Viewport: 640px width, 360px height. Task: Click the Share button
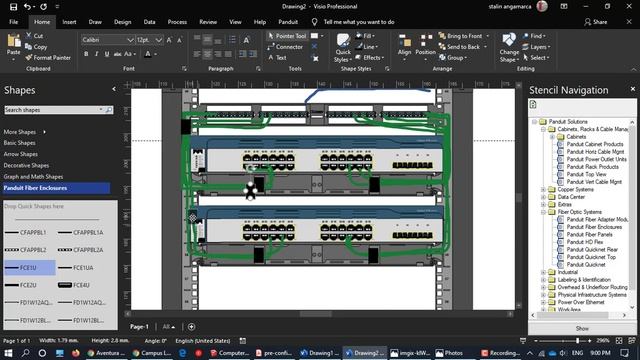[596, 22]
